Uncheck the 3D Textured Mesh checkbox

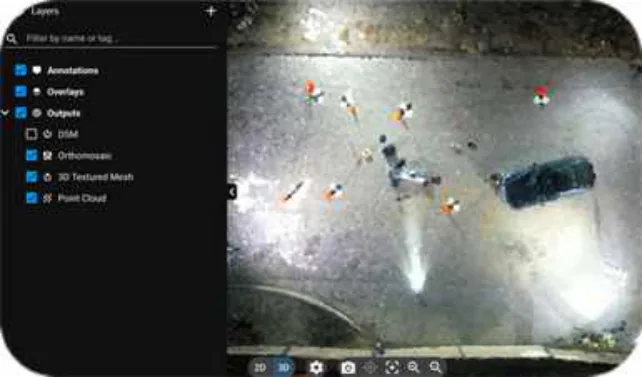click(32, 176)
